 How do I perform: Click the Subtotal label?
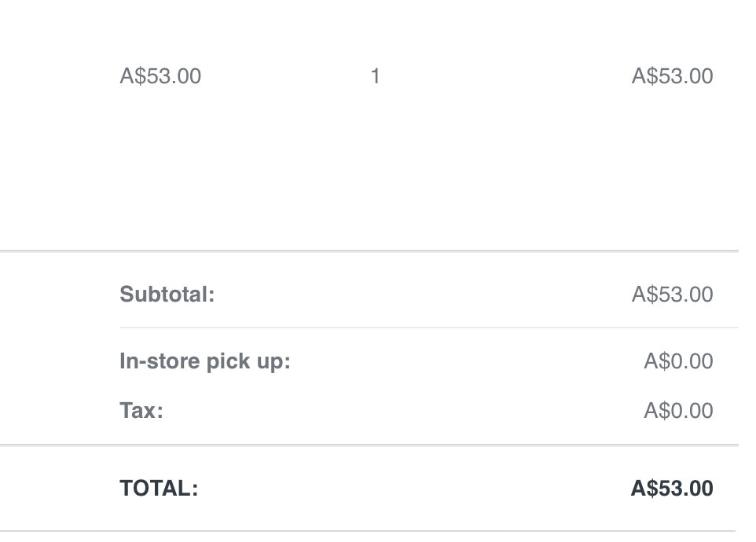pos(167,295)
